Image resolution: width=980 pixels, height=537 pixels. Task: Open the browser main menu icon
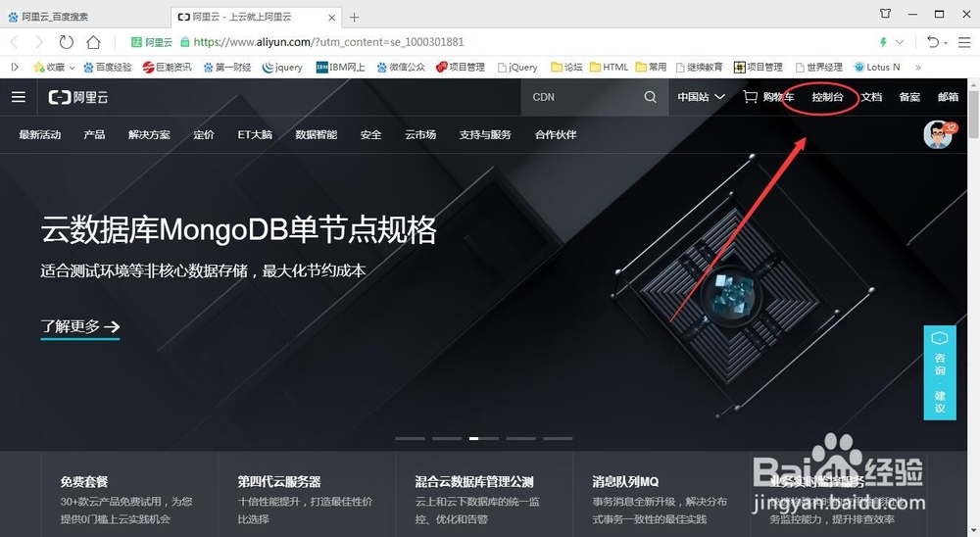coord(964,42)
